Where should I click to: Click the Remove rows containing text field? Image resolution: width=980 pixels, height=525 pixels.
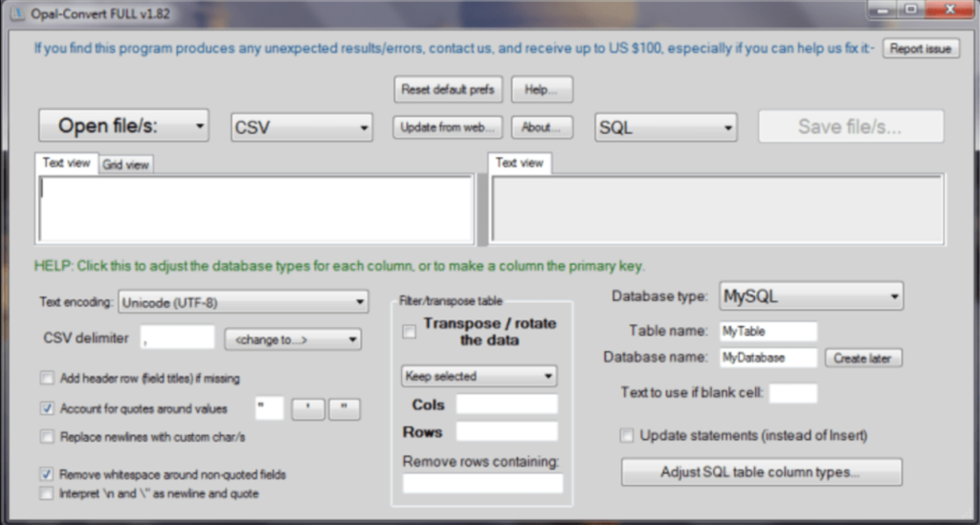click(482, 484)
